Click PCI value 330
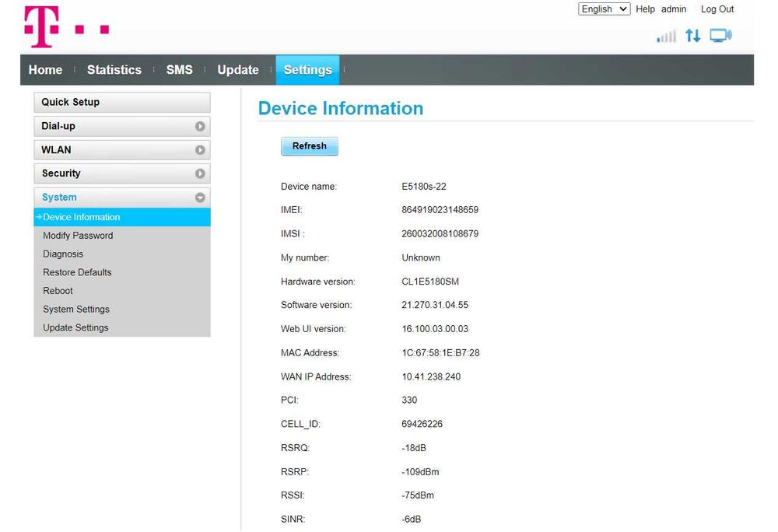The width and height of the screenshot is (778, 532). pyautogui.click(x=409, y=400)
